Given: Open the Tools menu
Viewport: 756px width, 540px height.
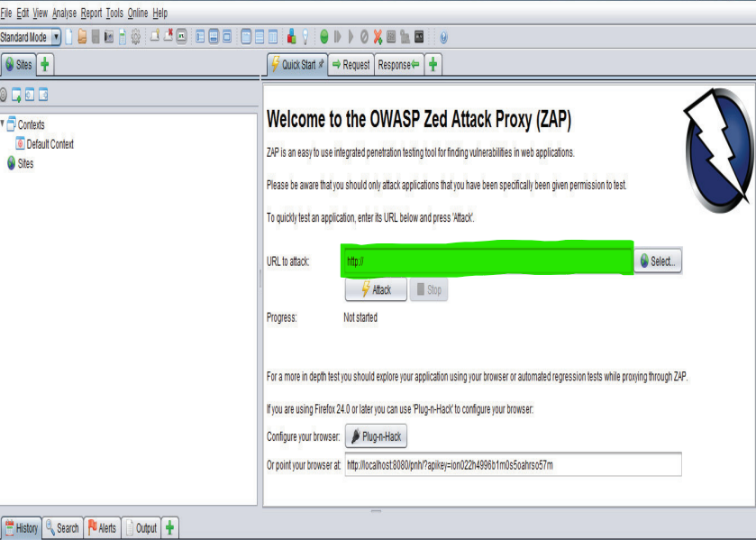Looking at the screenshot, I should (114, 13).
